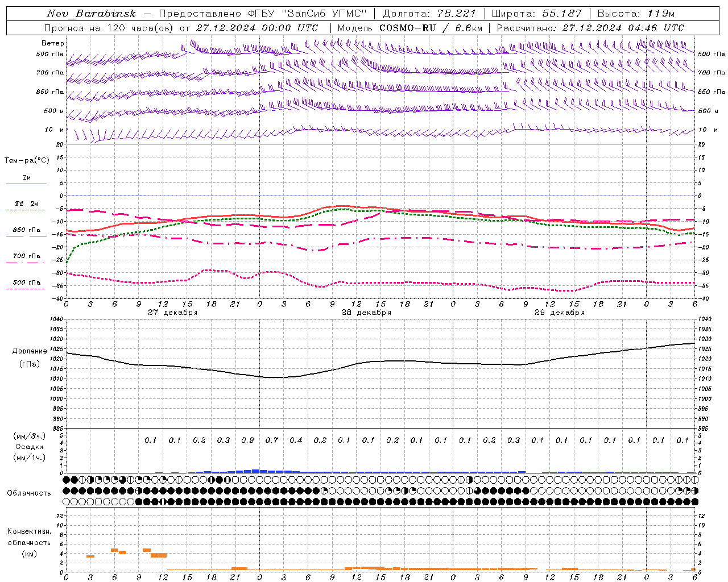The width and height of the screenshot is (728, 582).
Task: Click the "500 м" wind level label on left
Action: click(55, 111)
